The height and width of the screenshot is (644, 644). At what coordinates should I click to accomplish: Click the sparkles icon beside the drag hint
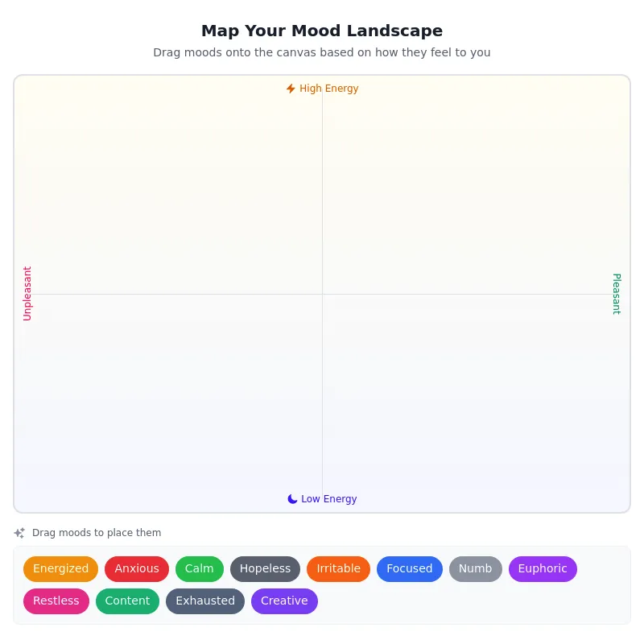[x=19, y=532]
